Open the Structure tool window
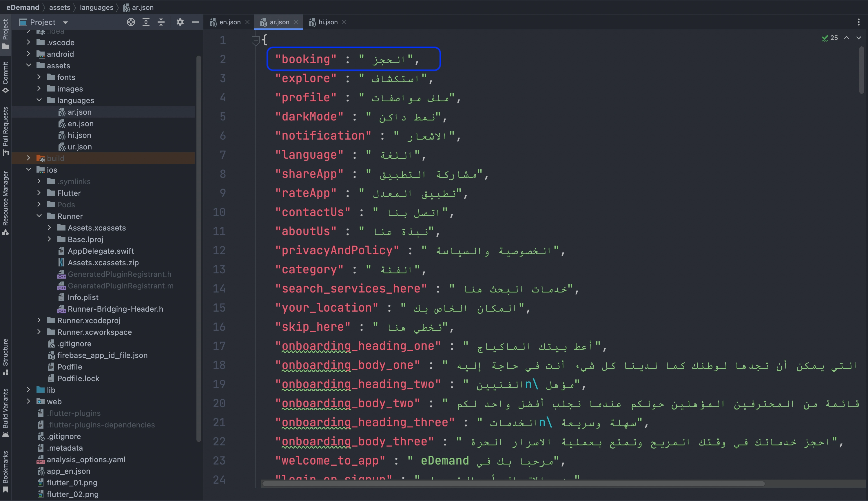Viewport: 868px width, 501px height. [x=6, y=357]
